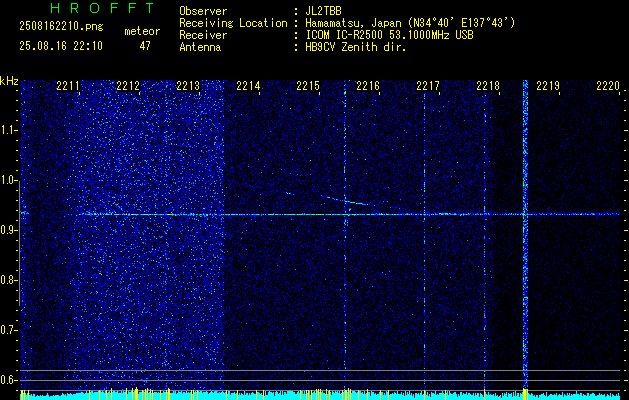Image resolution: width=629 pixels, height=400 pixels.
Task: Click the kHz axis unit label
Action: coord(9,81)
